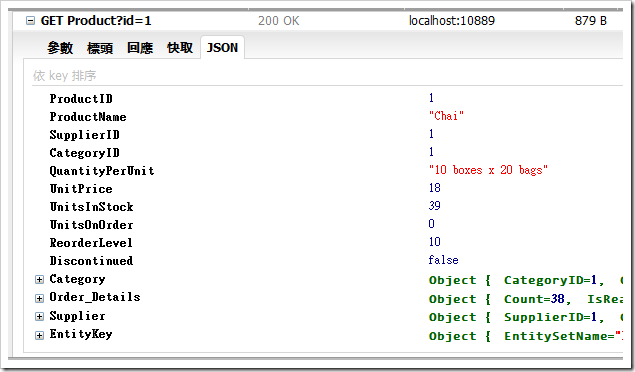Click the Object { Count=38 value
Viewport: 635px width, 372px height.
[526, 299]
